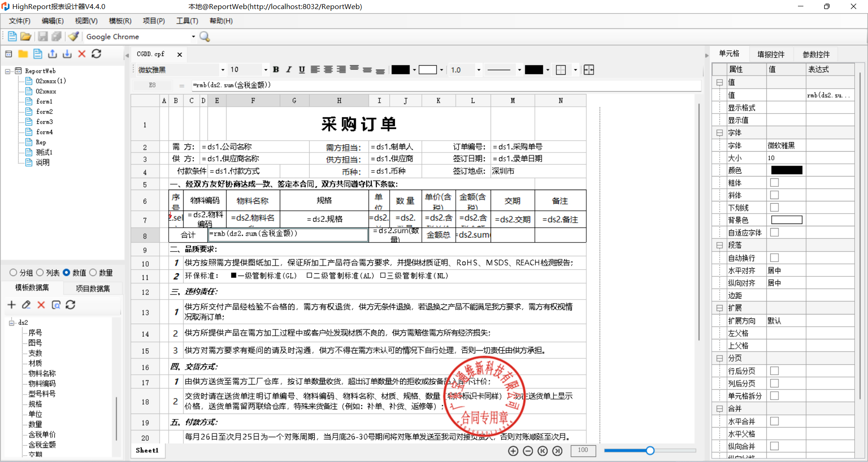Viewport: 868px width, 462px height.
Task: Close the CGDD.cpf tab
Action: (179, 54)
